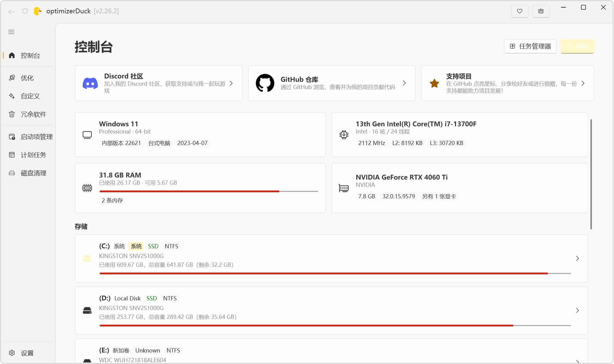The height and width of the screenshot is (364, 614).
Task: Open the 控制台 navigation item
Action: click(x=28, y=55)
